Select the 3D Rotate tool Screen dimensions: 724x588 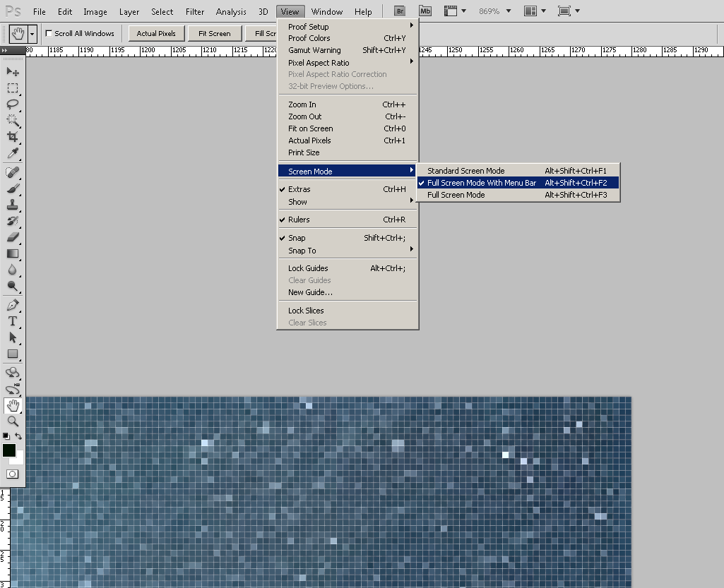(x=13, y=373)
